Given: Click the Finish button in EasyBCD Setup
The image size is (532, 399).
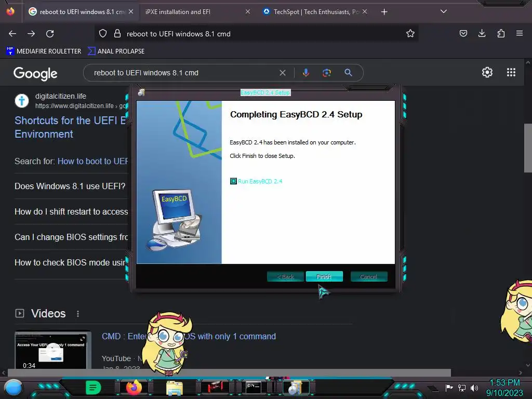Looking at the screenshot, I should coord(324,276).
